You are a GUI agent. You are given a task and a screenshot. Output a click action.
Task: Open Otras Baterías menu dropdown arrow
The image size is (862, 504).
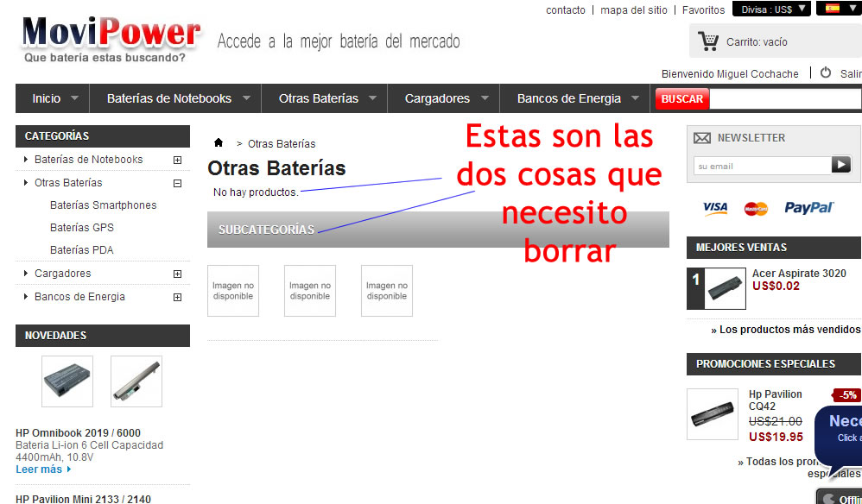373,98
